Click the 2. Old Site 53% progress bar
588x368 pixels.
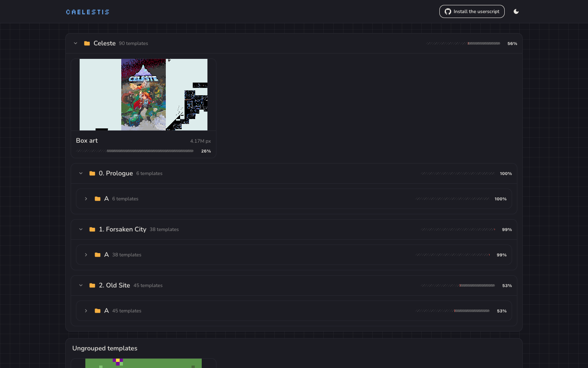click(x=458, y=285)
